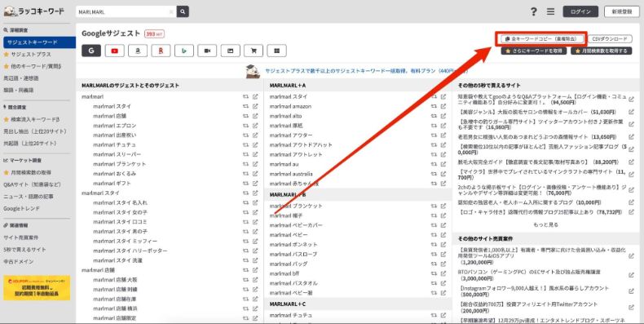The image size is (644, 324).
Task: Clear the MARLMARL search field with the x
Action: (x=171, y=12)
